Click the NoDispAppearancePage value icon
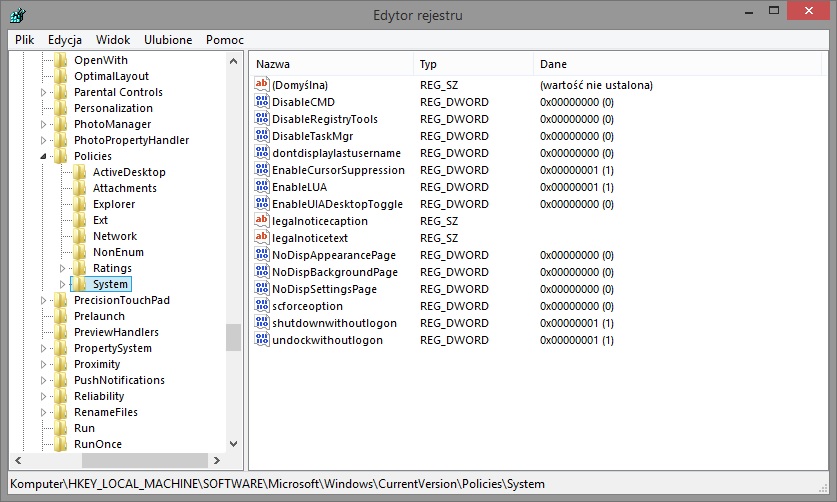This screenshot has width=837, height=502. click(262, 255)
